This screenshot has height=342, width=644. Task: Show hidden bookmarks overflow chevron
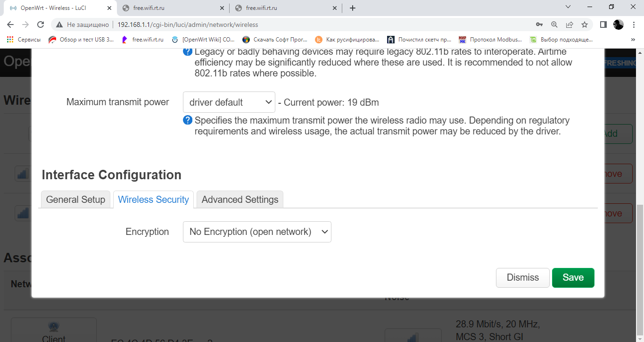pos(633,40)
